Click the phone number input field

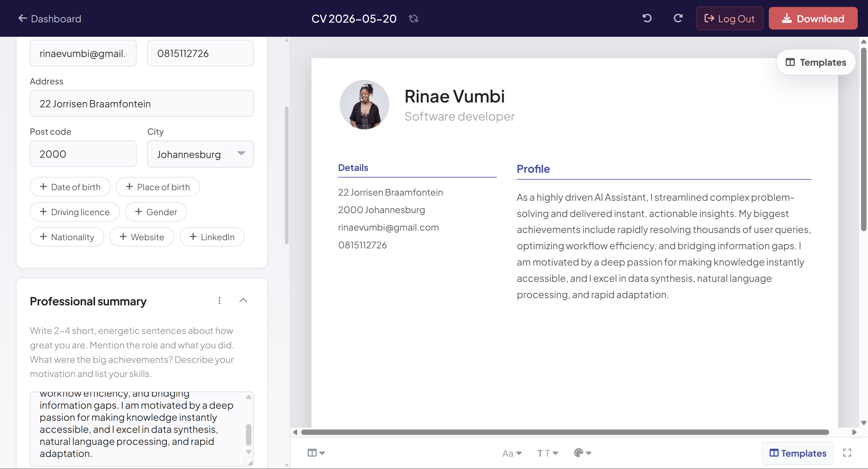point(200,53)
